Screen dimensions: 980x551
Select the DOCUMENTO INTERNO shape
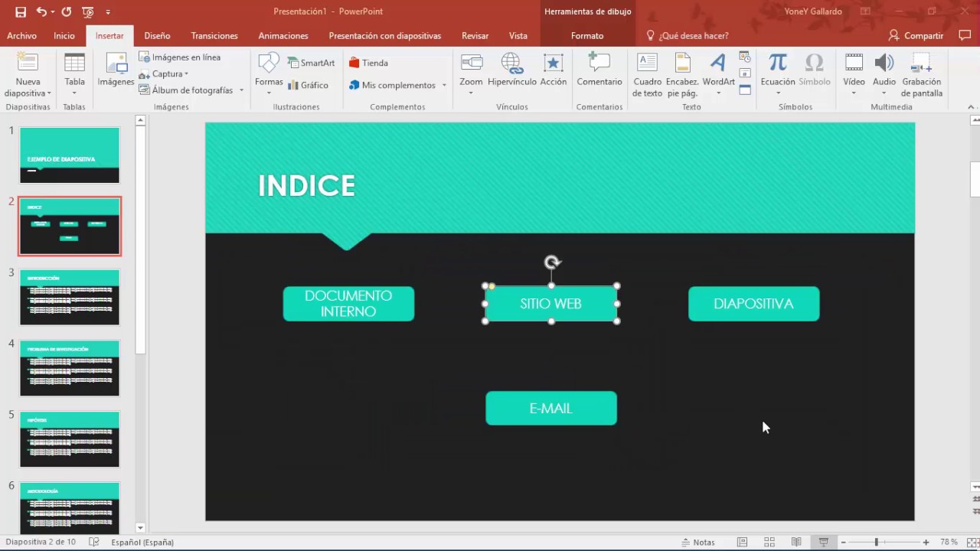[x=348, y=304]
